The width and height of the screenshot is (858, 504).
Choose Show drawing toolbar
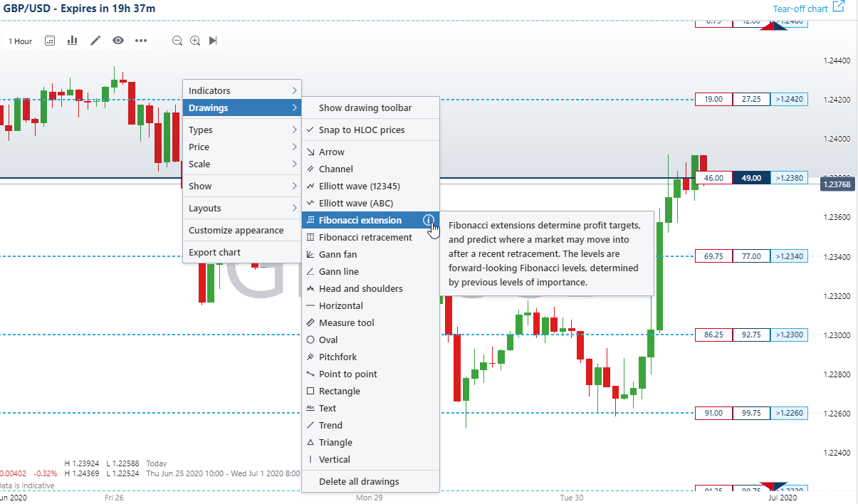pos(370,108)
